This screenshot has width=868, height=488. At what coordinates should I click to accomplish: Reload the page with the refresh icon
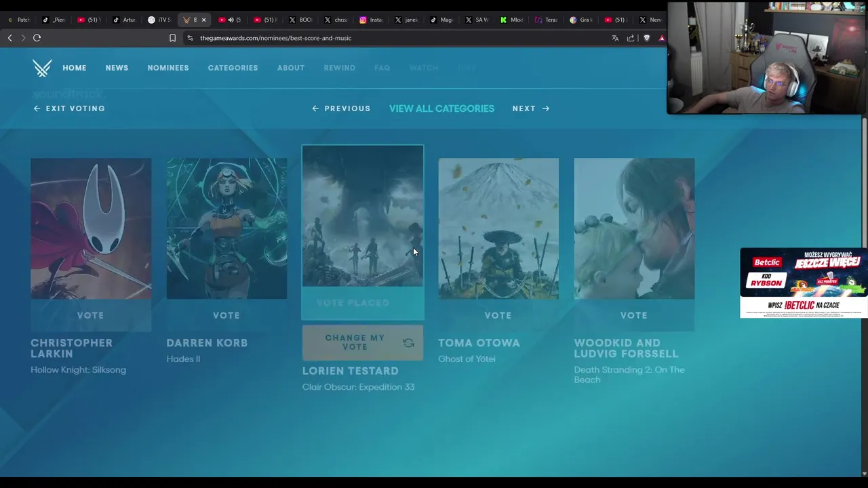37,38
